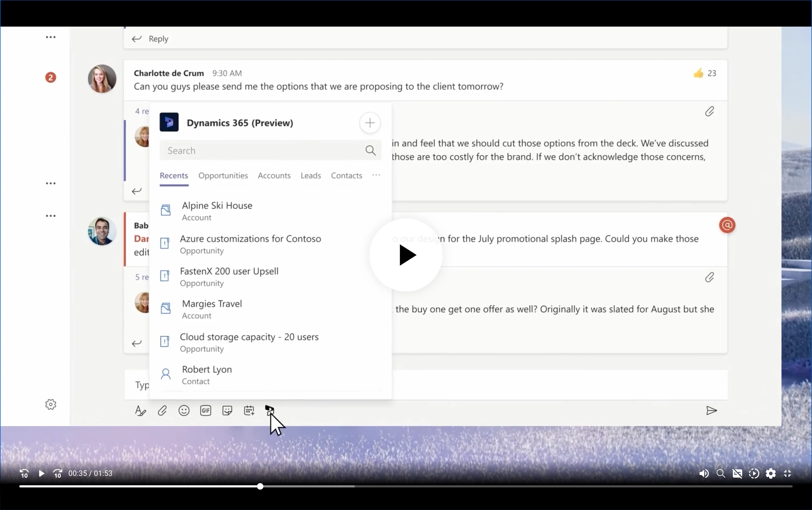This screenshot has height=510, width=812.
Task: Mute the video volume
Action: [x=704, y=473]
